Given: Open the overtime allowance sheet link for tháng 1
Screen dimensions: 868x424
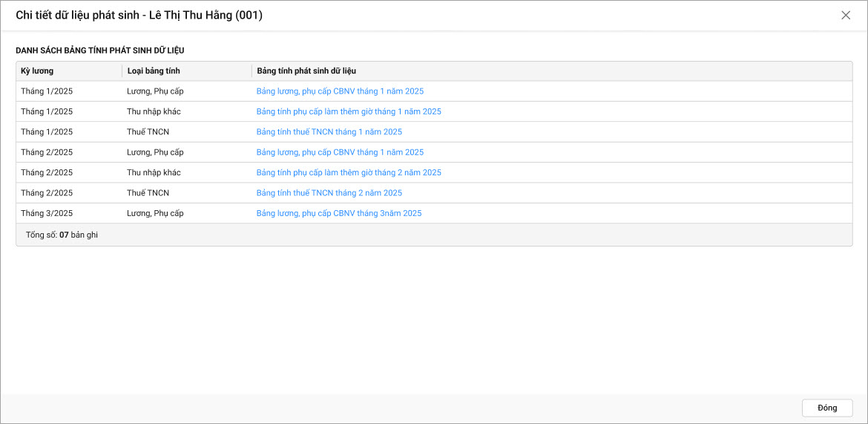Looking at the screenshot, I should [348, 111].
